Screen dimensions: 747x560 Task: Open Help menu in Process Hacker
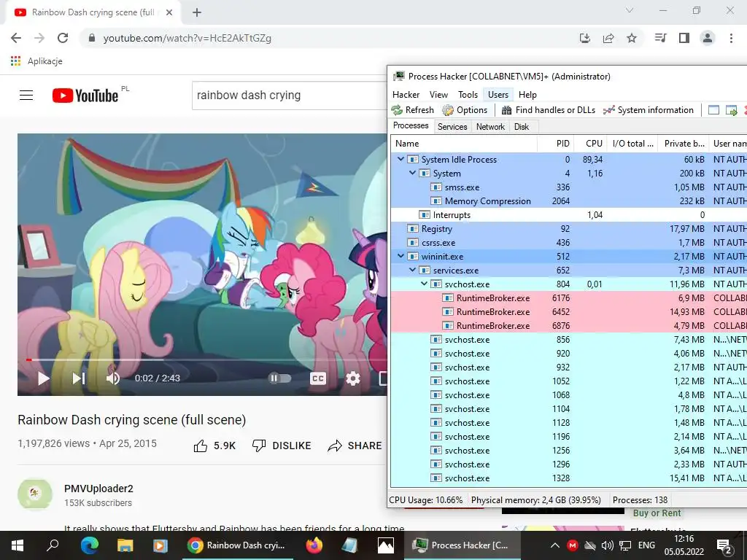[x=527, y=94]
